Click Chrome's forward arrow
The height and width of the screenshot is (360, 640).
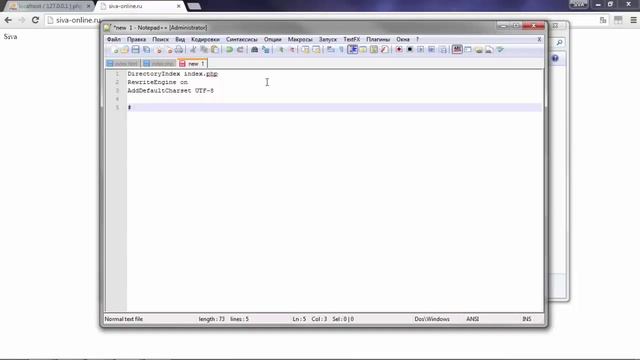click(22, 20)
